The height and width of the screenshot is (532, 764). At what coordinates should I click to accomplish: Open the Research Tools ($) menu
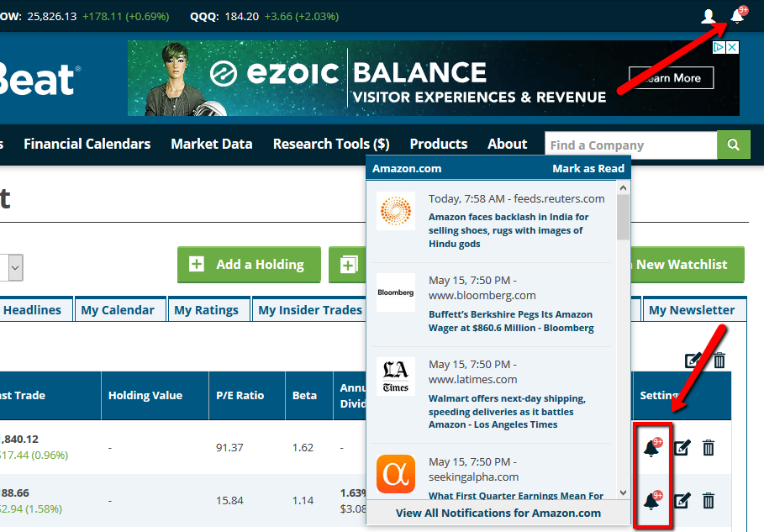coord(331,145)
